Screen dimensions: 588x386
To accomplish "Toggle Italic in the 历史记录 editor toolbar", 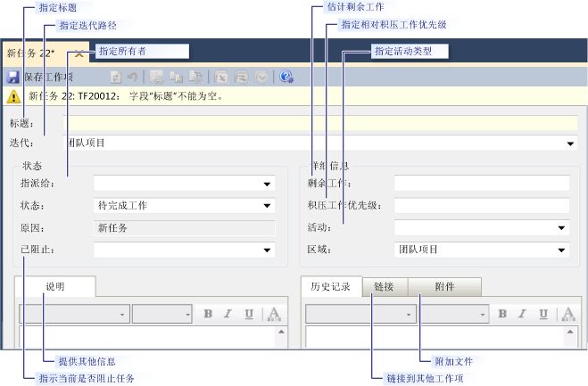I will pyautogui.click(x=522, y=314).
